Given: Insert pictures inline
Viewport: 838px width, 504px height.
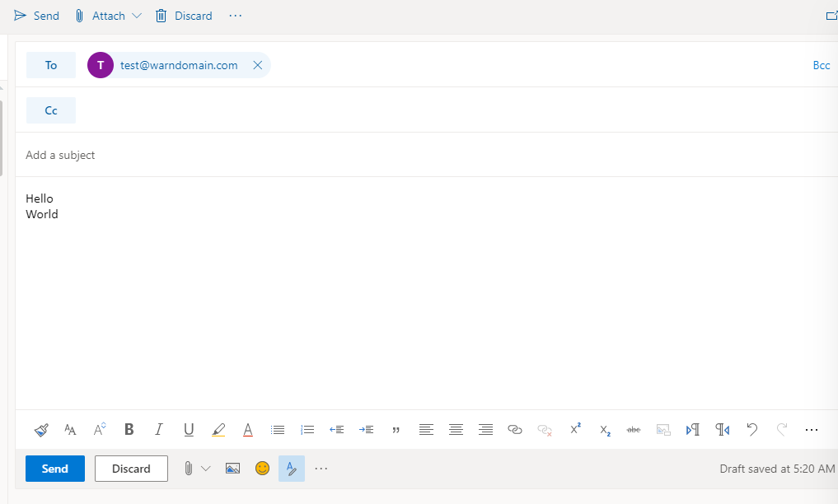Looking at the screenshot, I should [x=232, y=468].
